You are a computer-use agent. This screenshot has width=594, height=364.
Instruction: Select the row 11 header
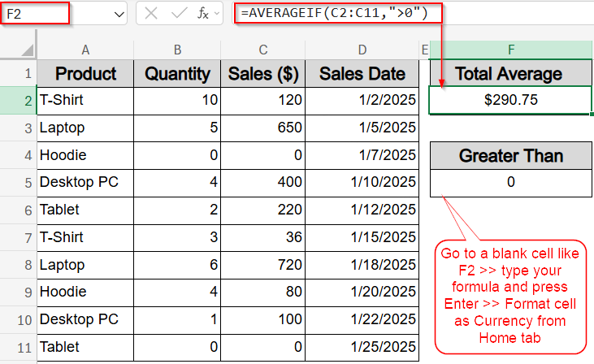[x=18, y=347]
